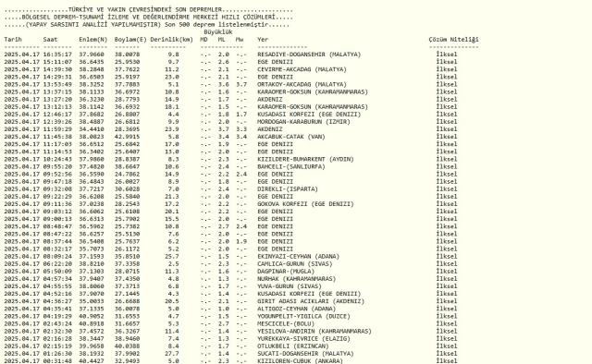The width and height of the screenshot is (592, 364).
Task: Select time value 13:37:15
Action: (57, 91)
